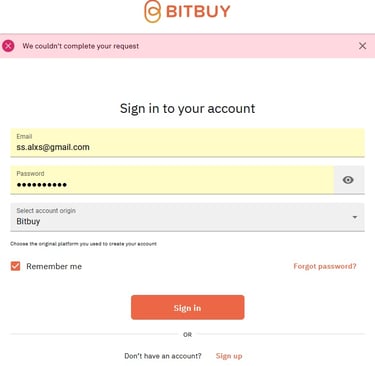Click the platform origin helper text

83,244
